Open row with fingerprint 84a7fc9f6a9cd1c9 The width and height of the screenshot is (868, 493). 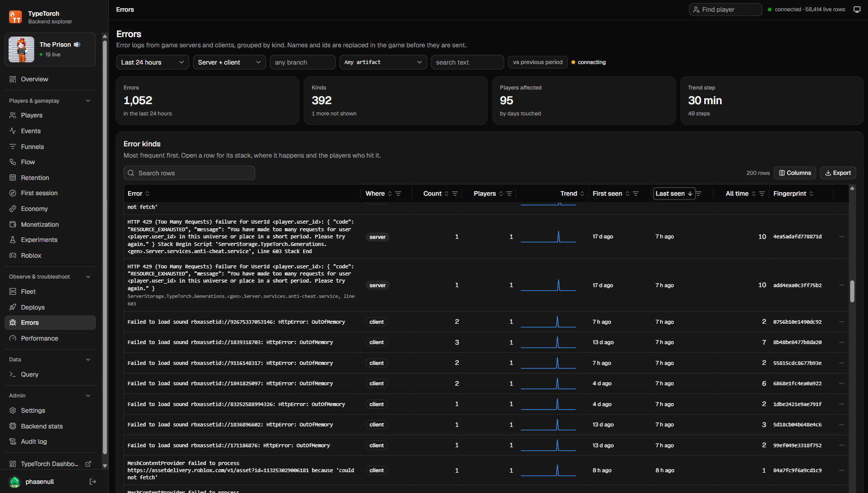point(486,471)
